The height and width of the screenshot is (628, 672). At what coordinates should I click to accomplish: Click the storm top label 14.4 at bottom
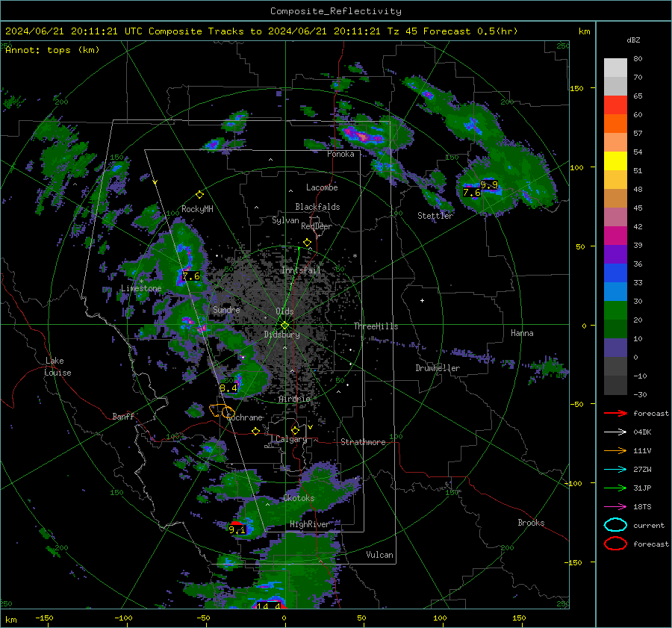[x=268, y=606]
